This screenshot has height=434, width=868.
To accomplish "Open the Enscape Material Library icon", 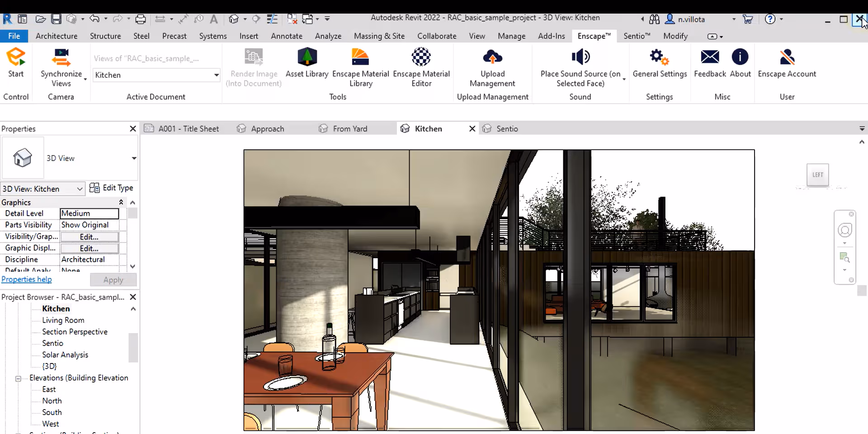I will pos(360,57).
